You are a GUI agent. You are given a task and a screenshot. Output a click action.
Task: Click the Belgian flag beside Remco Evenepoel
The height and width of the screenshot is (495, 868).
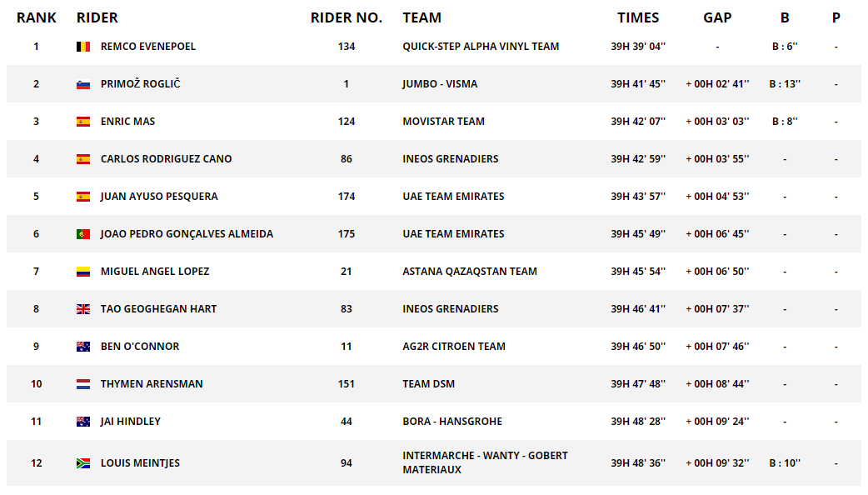pyautogui.click(x=82, y=47)
